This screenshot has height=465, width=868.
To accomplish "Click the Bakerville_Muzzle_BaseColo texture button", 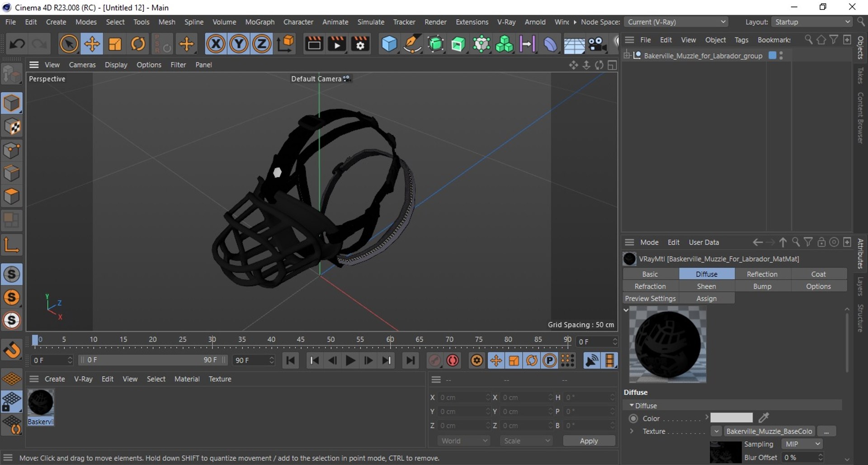I will (769, 431).
